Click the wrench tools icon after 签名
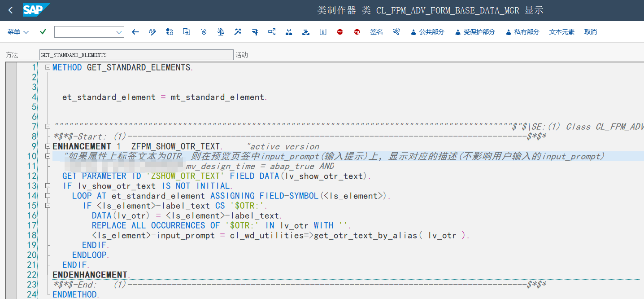 (x=396, y=32)
